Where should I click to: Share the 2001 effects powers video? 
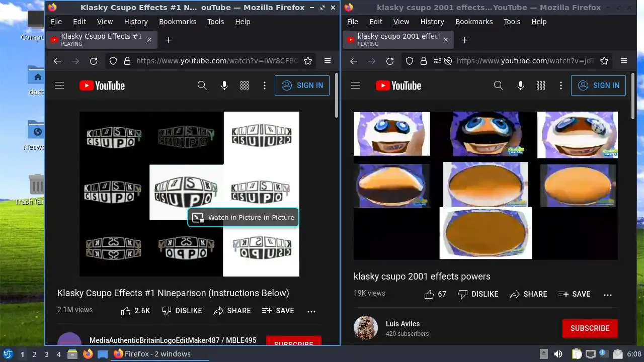point(528,294)
